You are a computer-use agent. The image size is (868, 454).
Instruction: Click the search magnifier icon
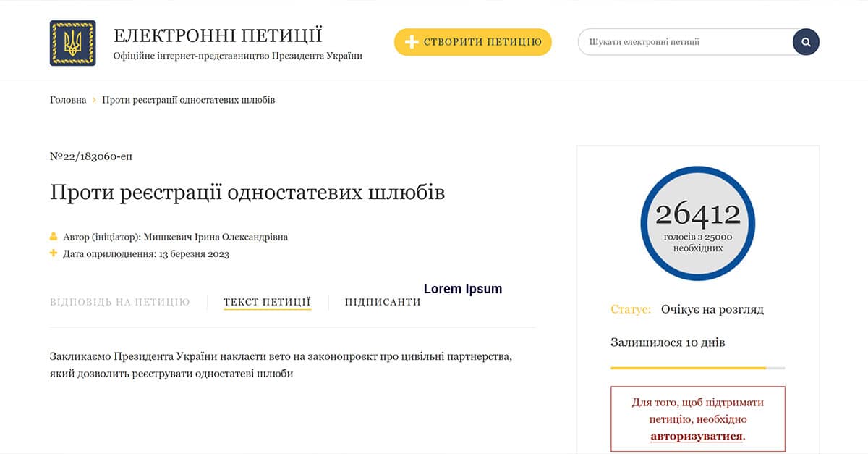[x=805, y=41]
